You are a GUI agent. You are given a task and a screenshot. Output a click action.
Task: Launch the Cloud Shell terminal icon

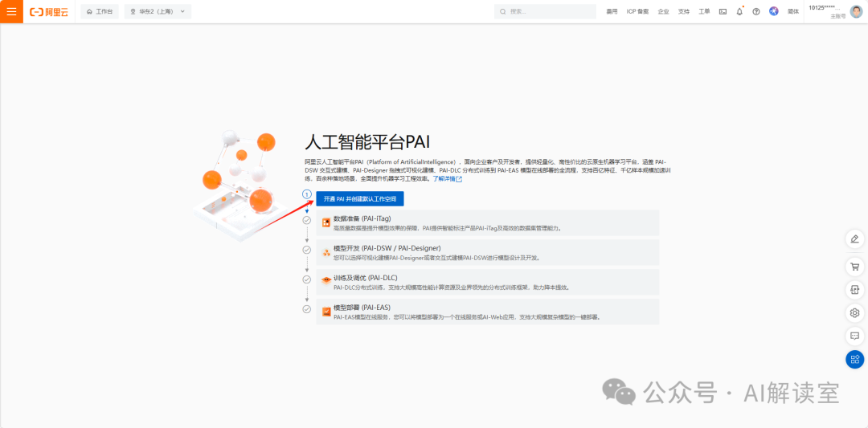(x=723, y=11)
